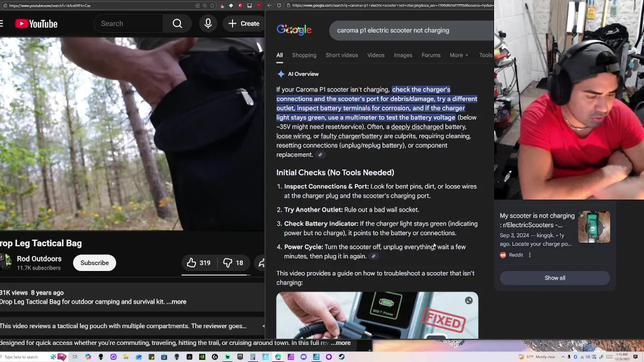
Task: Switch to Forums results tab
Action: 431,55
